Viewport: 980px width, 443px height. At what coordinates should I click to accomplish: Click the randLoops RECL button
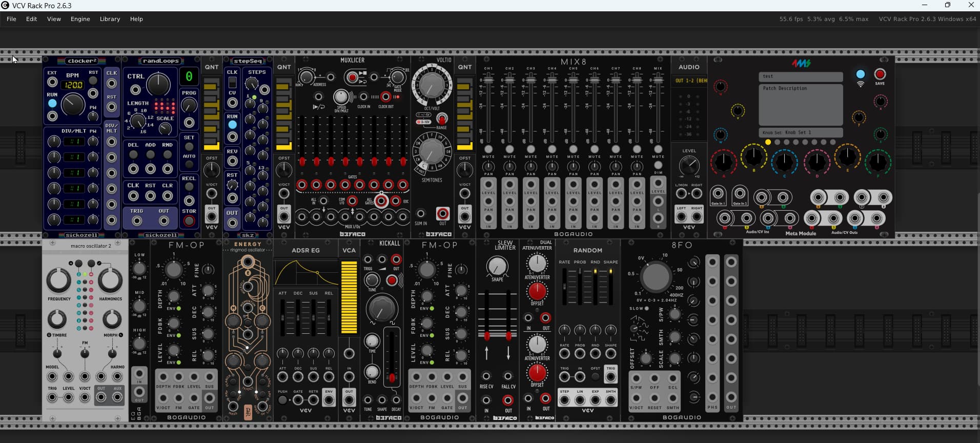click(x=189, y=187)
